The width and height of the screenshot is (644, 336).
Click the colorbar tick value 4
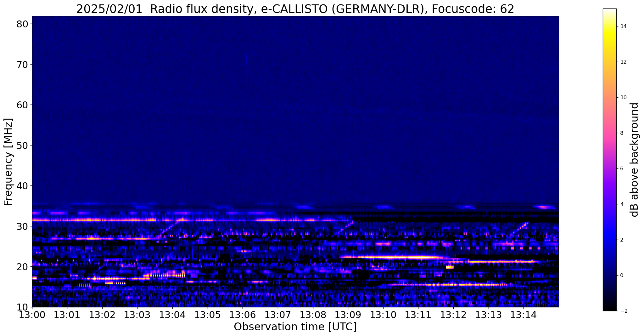coord(622,204)
